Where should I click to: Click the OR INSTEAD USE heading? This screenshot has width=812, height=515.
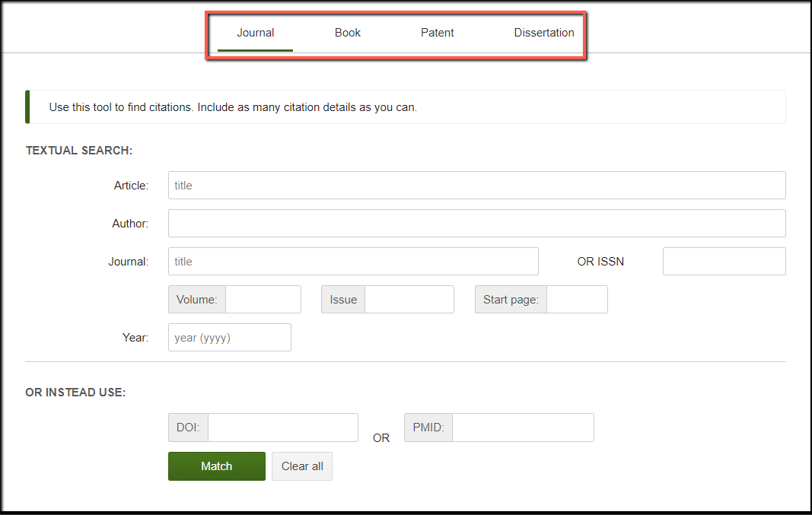[75, 393]
